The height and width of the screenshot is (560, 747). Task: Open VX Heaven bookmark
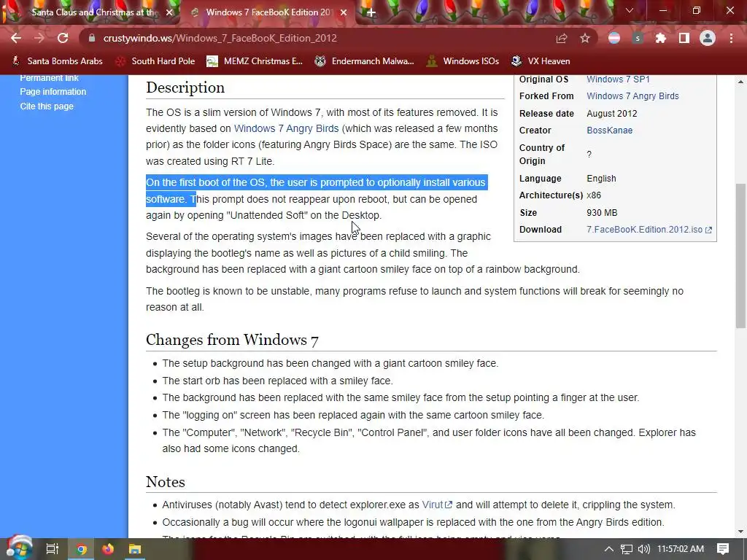pos(541,61)
